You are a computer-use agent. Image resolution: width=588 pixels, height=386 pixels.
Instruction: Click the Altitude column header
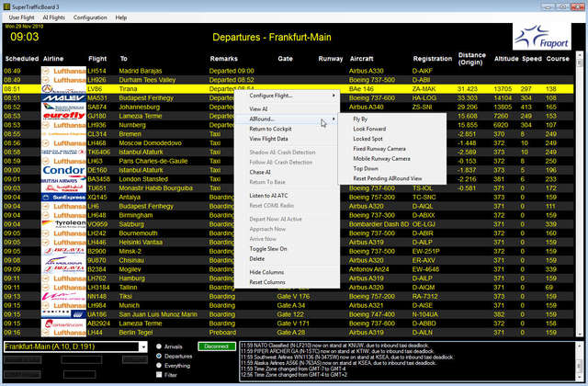pos(506,59)
